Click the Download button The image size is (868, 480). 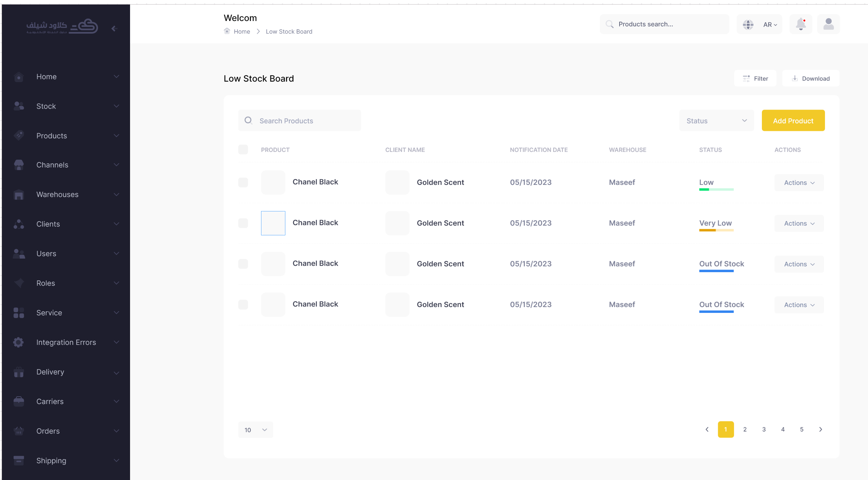[x=810, y=79]
